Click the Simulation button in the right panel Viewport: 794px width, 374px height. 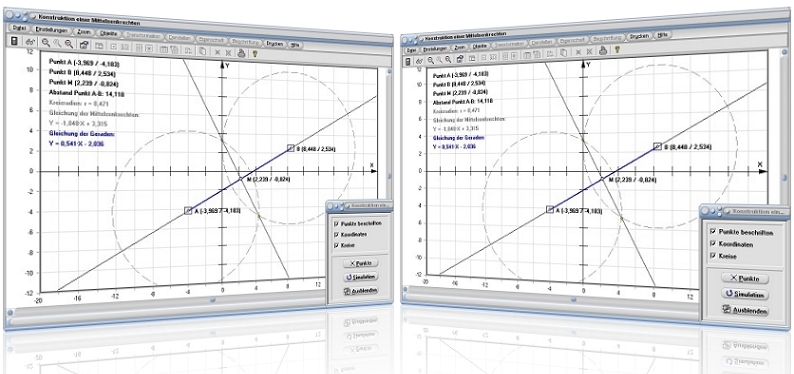pos(744,295)
